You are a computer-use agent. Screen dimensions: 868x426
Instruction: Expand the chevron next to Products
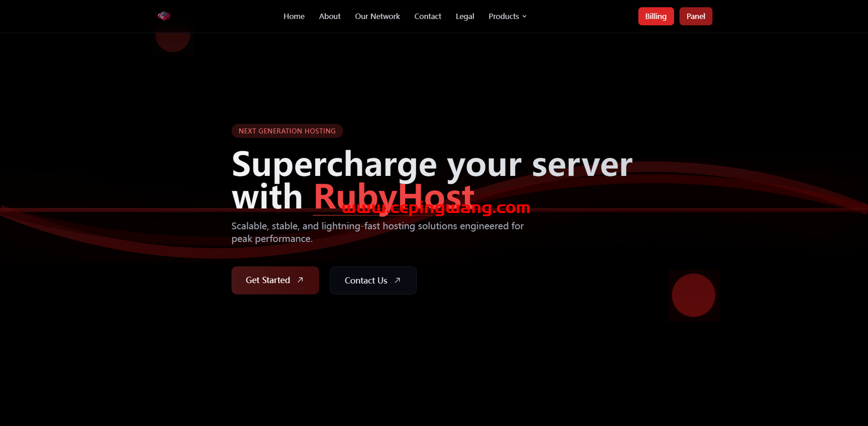pyautogui.click(x=524, y=16)
